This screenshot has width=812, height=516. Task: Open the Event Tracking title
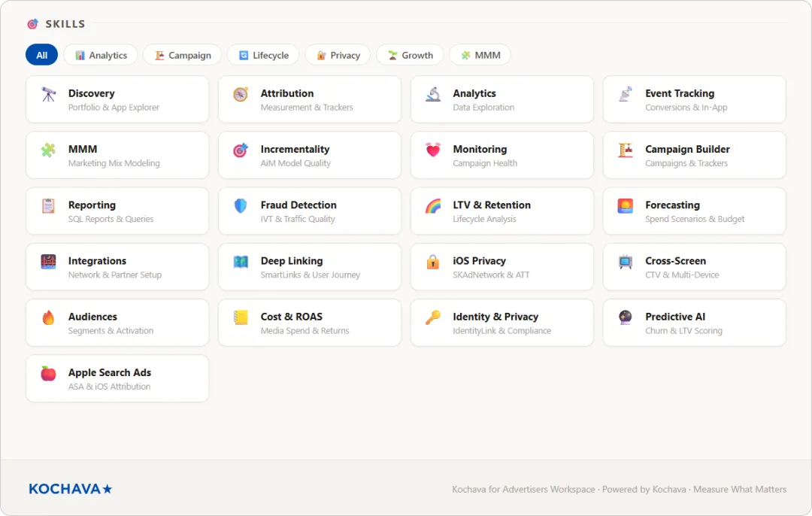(680, 93)
